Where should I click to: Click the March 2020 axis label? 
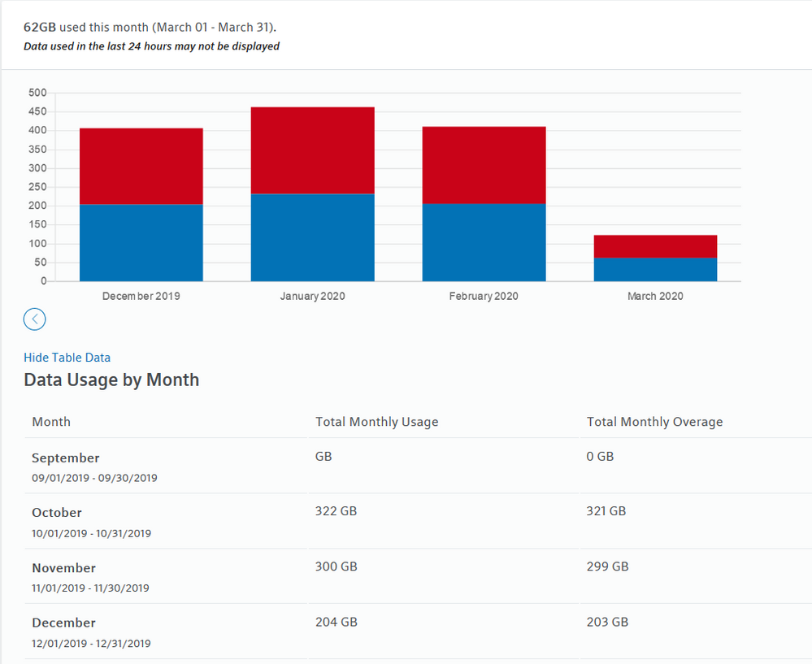coord(655,297)
